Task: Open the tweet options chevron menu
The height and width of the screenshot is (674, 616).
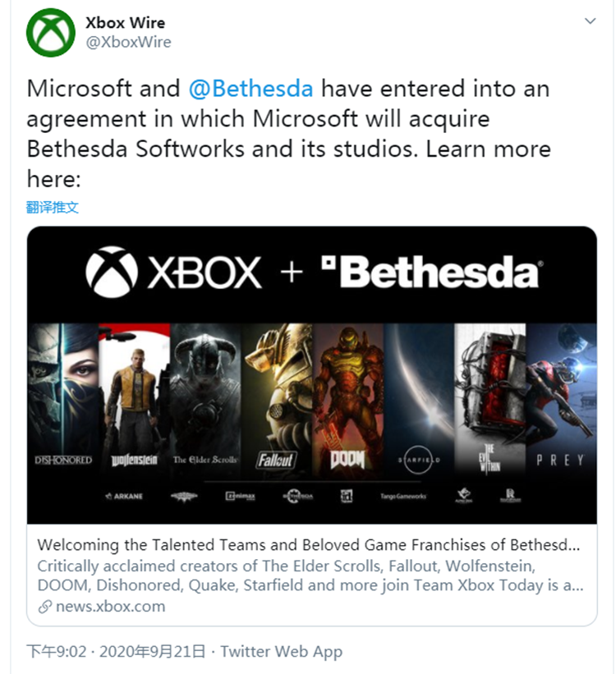Action: [590, 21]
